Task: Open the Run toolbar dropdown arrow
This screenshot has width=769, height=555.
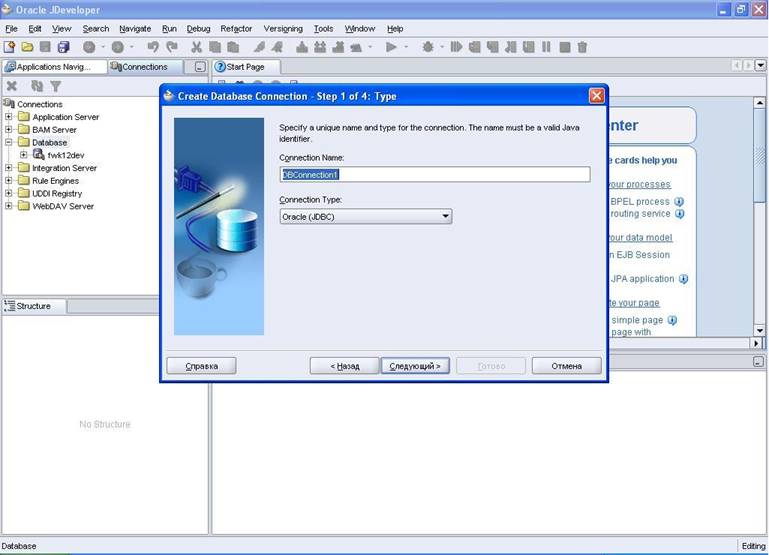Action: pos(406,47)
